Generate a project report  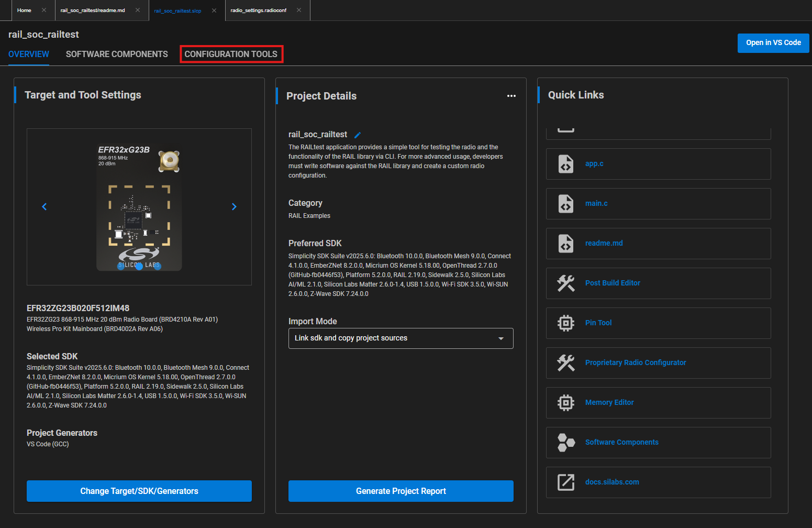click(401, 491)
